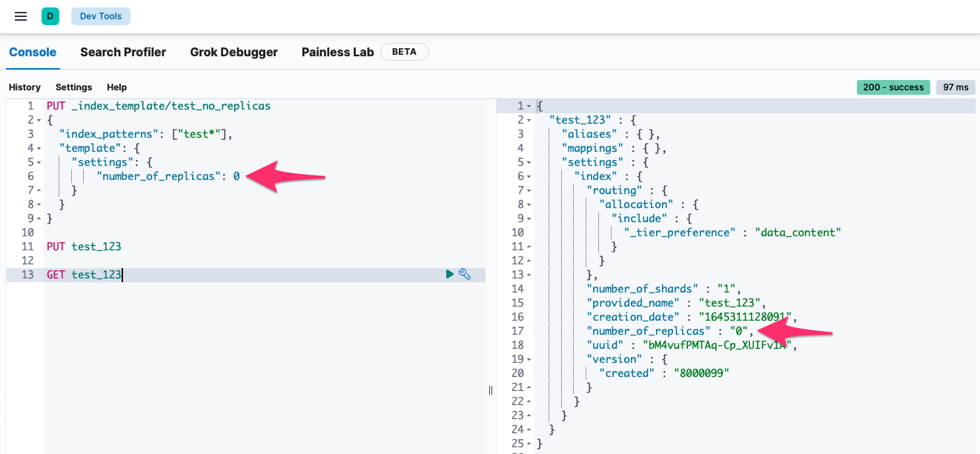980x454 pixels.
Task: Open the wrench request options menu
Action: coord(465,275)
